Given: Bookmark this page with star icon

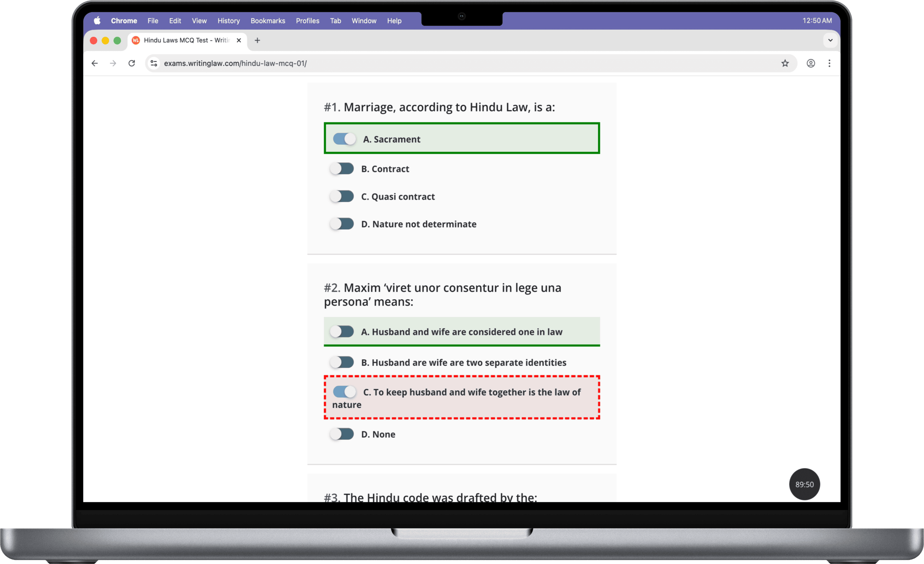Looking at the screenshot, I should (785, 63).
